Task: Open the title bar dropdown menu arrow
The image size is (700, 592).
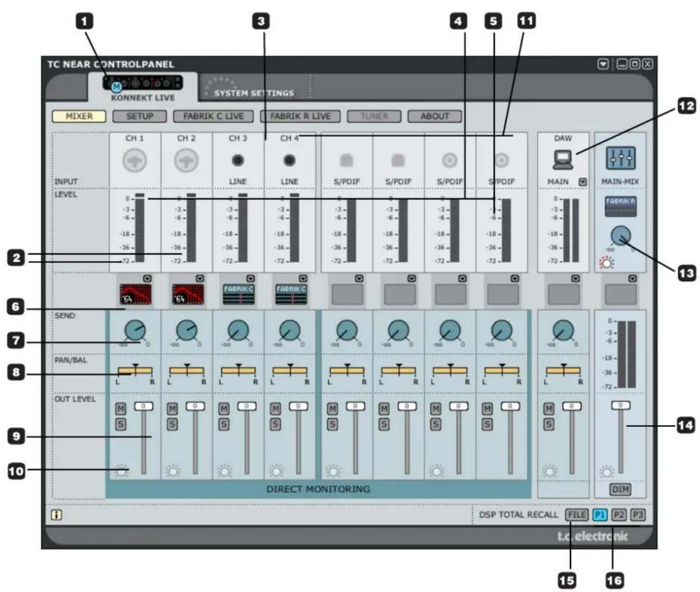Action: pos(603,64)
